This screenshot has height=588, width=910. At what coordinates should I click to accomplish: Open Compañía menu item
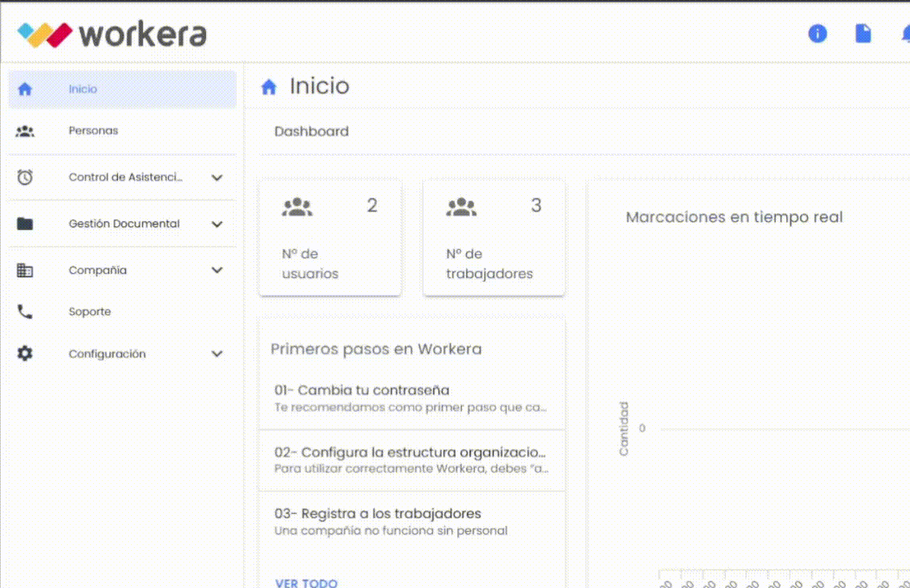(x=122, y=270)
